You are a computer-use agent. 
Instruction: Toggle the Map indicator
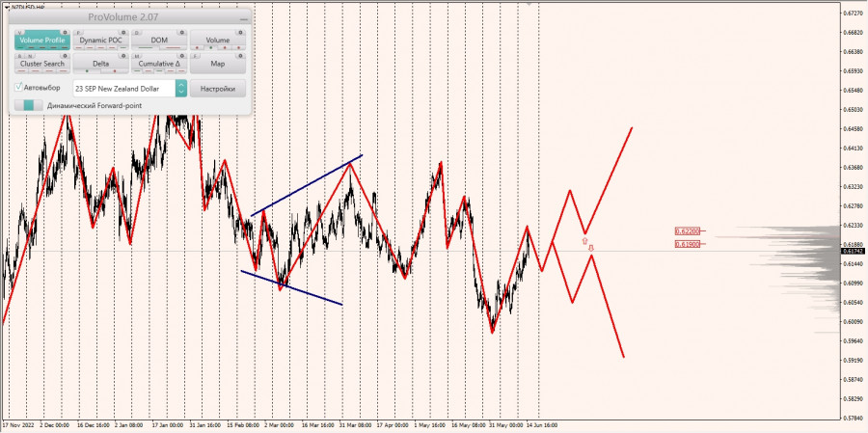click(218, 64)
